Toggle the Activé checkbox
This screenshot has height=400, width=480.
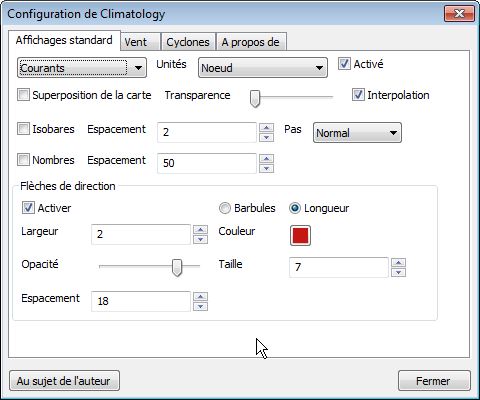pyautogui.click(x=344, y=63)
